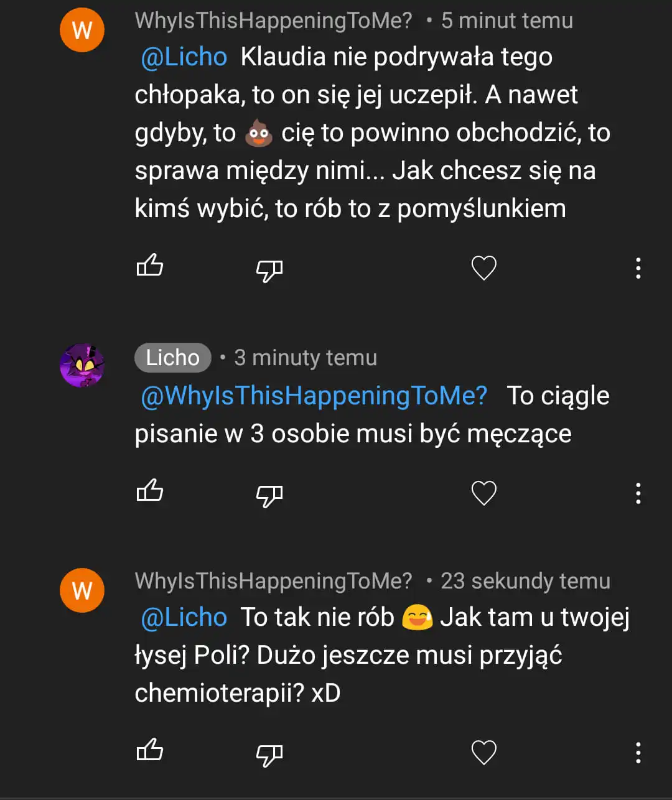Dislike the first comment
This screenshot has width=672, height=800.
pyautogui.click(x=269, y=270)
